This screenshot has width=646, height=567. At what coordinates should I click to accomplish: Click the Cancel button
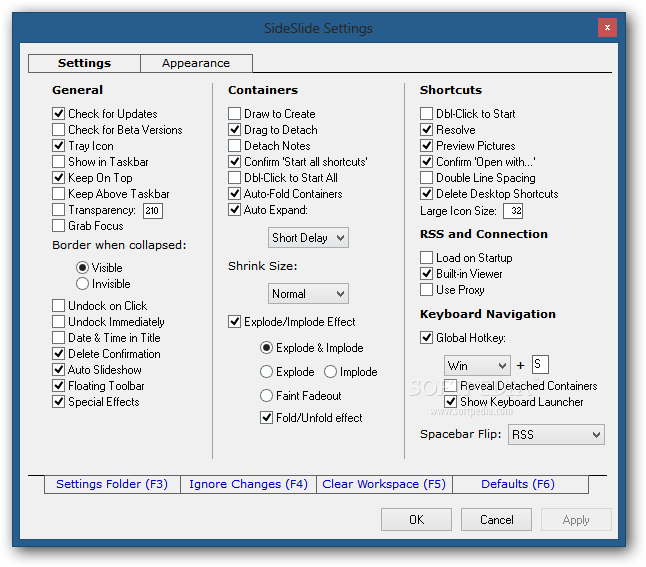[x=496, y=520]
